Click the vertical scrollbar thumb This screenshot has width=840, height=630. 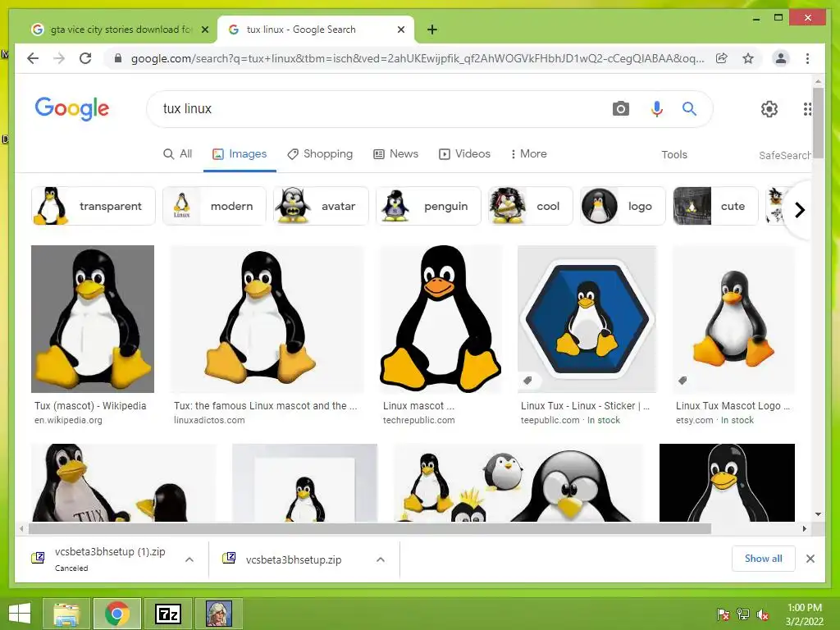(818, 122)
